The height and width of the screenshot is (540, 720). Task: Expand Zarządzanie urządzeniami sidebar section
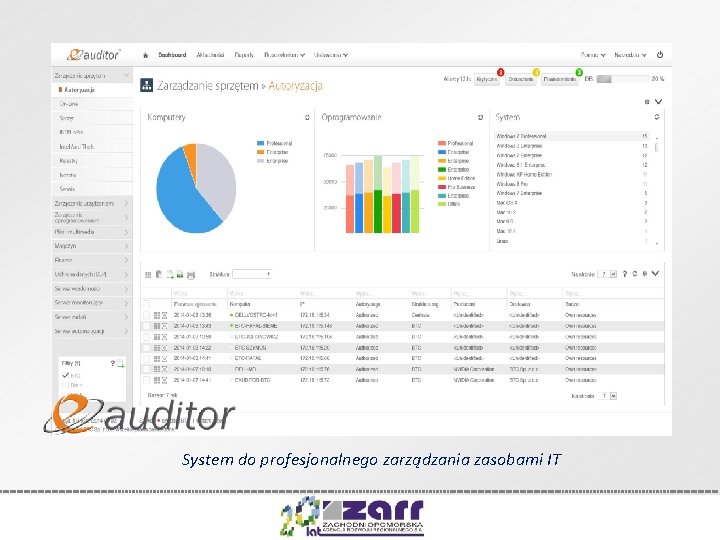[92, 203]
